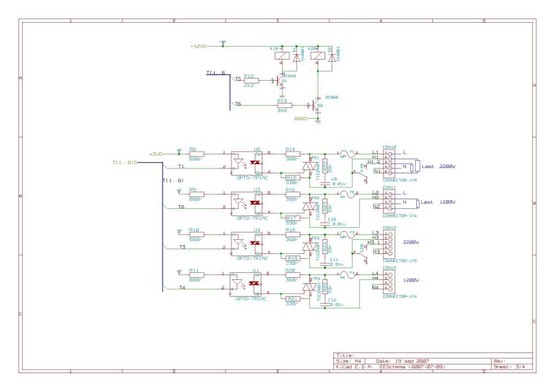Screen dimensions: 555x392
Task: Select the K2A relay coil symbol
Action: (x=318, y=55)
